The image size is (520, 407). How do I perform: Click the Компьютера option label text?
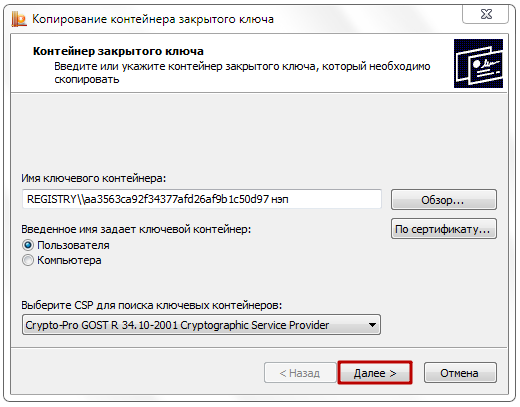(x=69, y=260)
